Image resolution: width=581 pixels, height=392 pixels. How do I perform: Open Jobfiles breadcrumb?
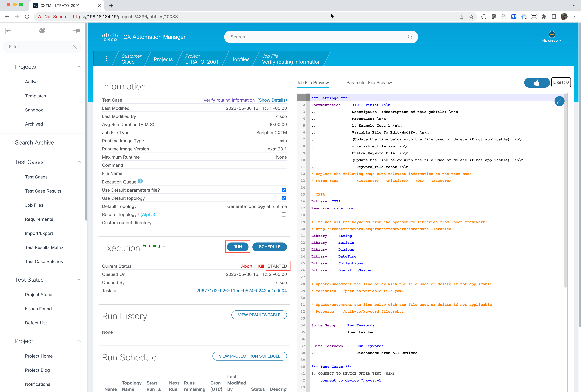coord(240,59)
